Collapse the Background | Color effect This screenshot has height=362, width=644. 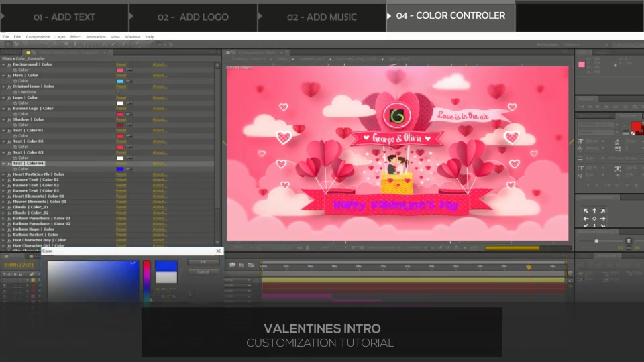[4, 65]
